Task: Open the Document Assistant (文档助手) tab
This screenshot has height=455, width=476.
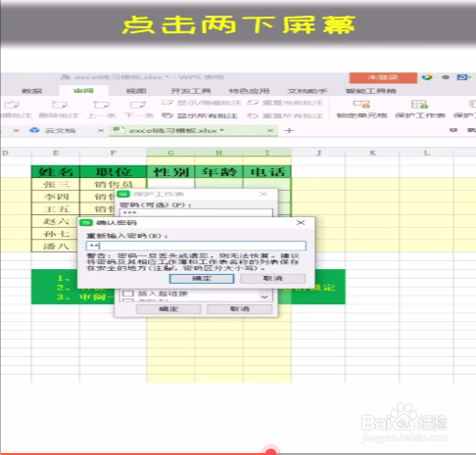Action: 308,91
